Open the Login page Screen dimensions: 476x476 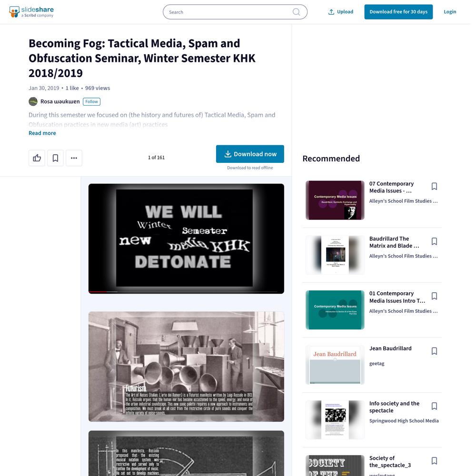(x=450, y=12)
